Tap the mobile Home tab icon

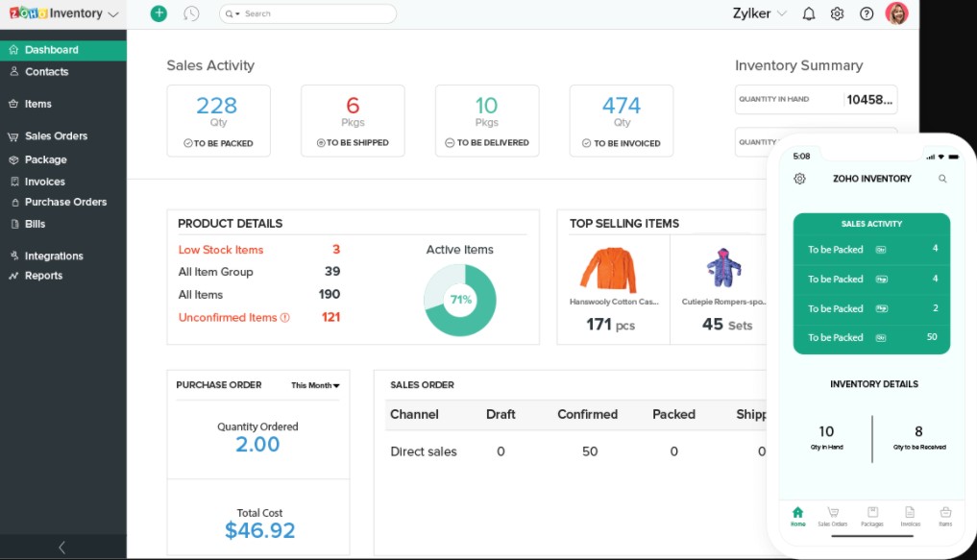pyautogui.click(x=797, y=516)
